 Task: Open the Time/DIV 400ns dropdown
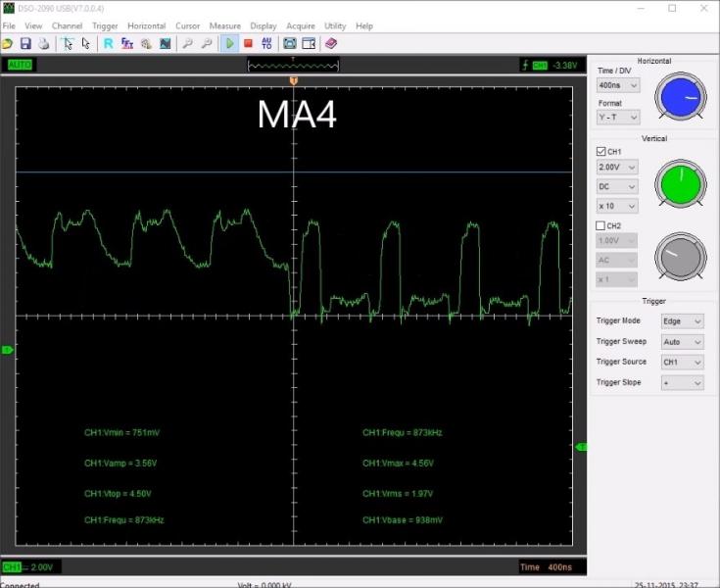click(x=618, y=85)
